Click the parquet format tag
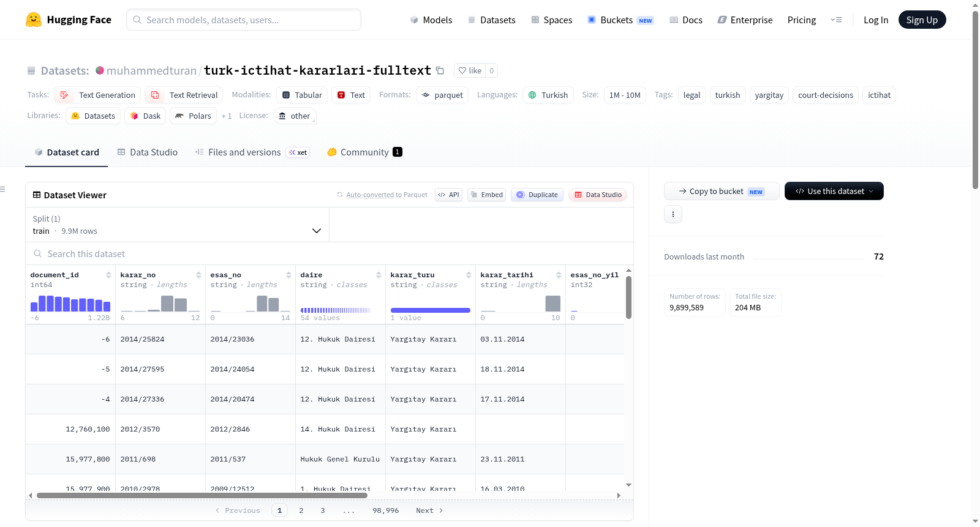 (x=442, y=95)
